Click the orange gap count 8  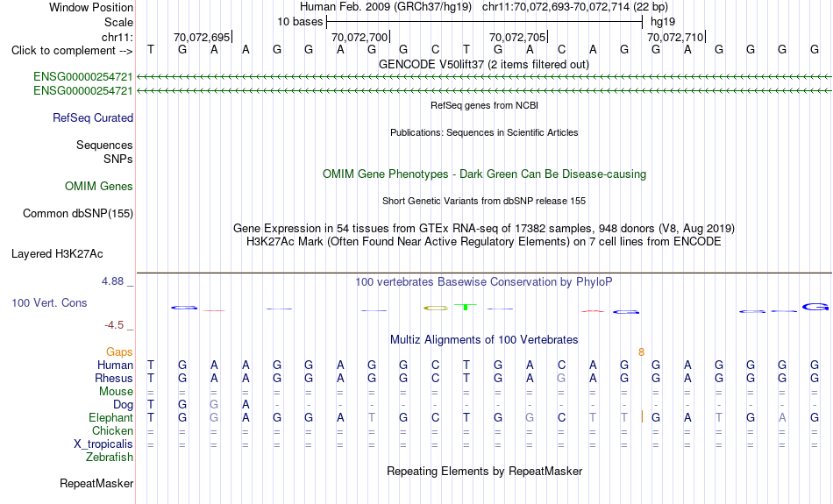coord(641,352)
